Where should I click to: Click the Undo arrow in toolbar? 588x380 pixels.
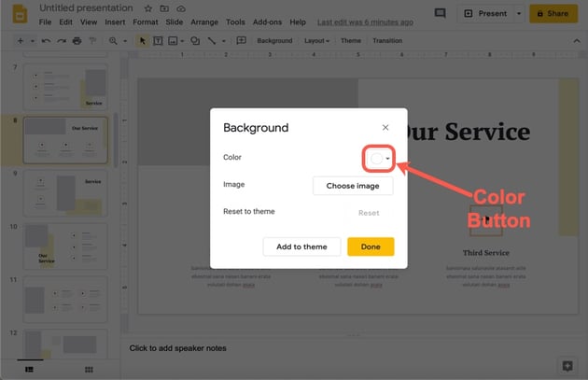click(x=46, y=41)
